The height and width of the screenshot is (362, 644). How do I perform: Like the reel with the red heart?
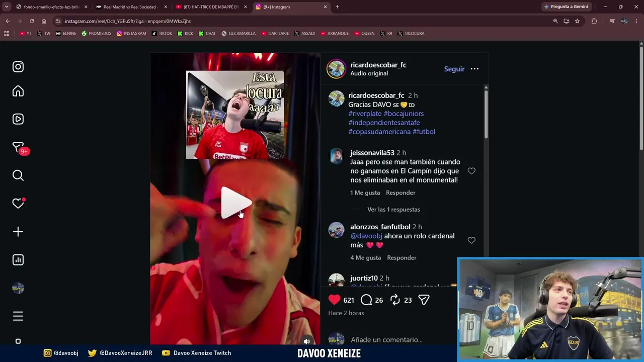334,300
